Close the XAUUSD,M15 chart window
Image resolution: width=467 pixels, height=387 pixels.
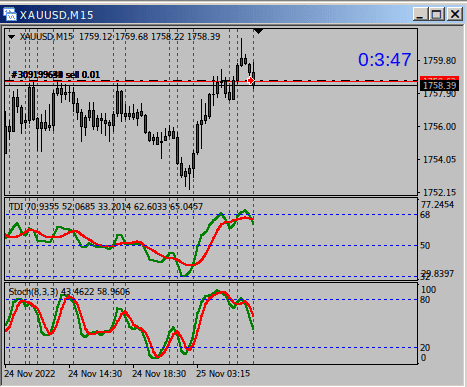pos(455,14)
